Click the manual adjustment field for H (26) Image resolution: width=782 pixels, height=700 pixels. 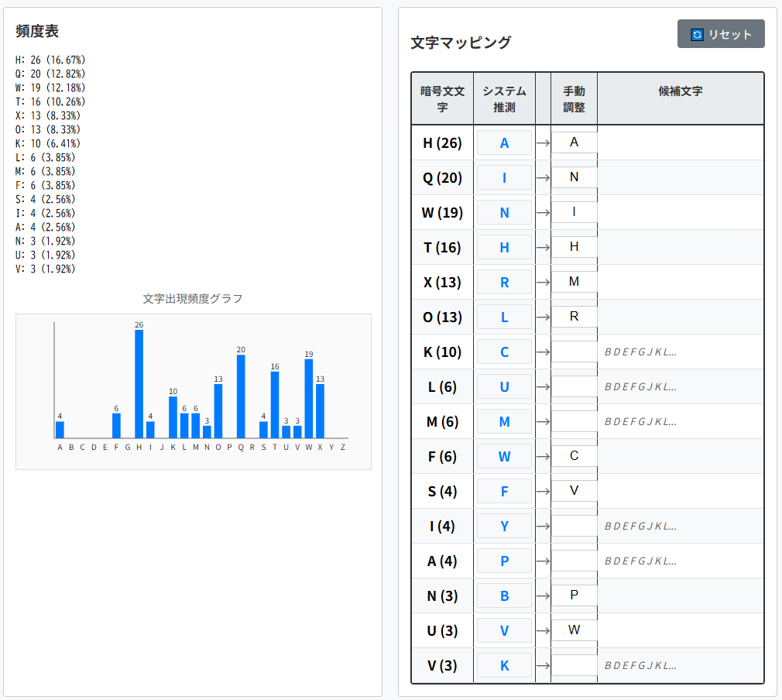574,142
